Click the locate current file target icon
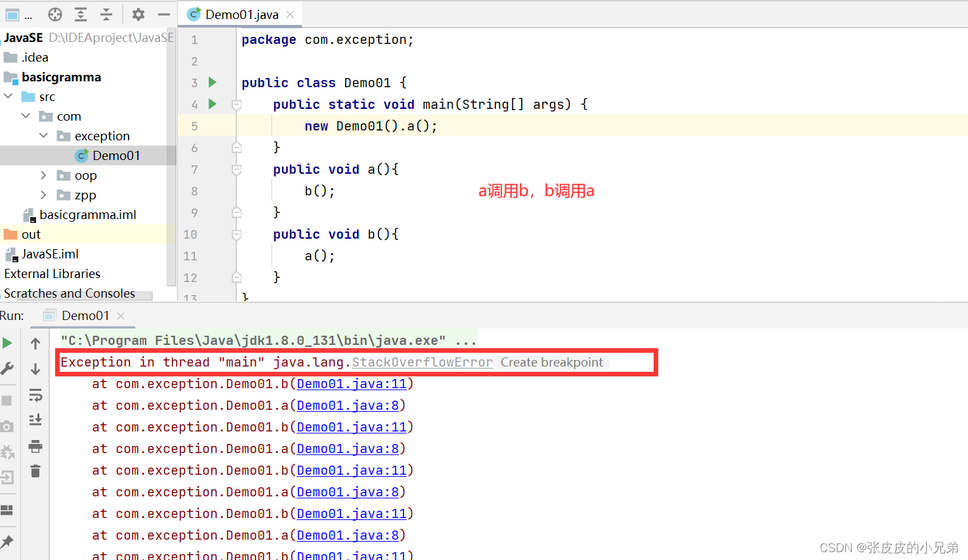The image size is (968, 560). pyautogui.click(x=55, y=14)
